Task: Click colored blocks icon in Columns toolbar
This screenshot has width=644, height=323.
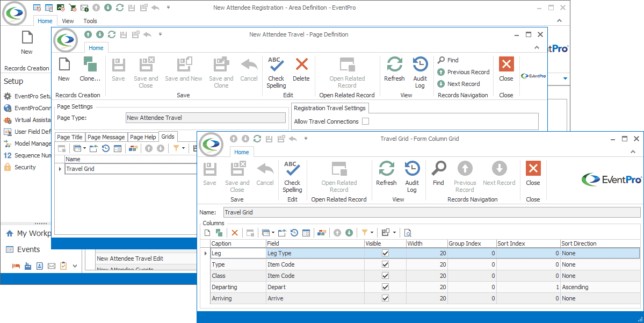Action: click(322, 233)
